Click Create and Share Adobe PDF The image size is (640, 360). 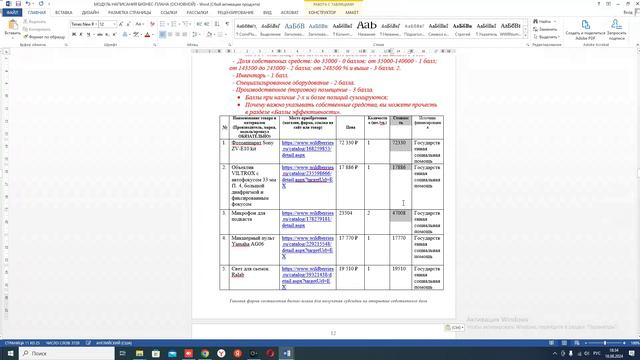[585, 29]
